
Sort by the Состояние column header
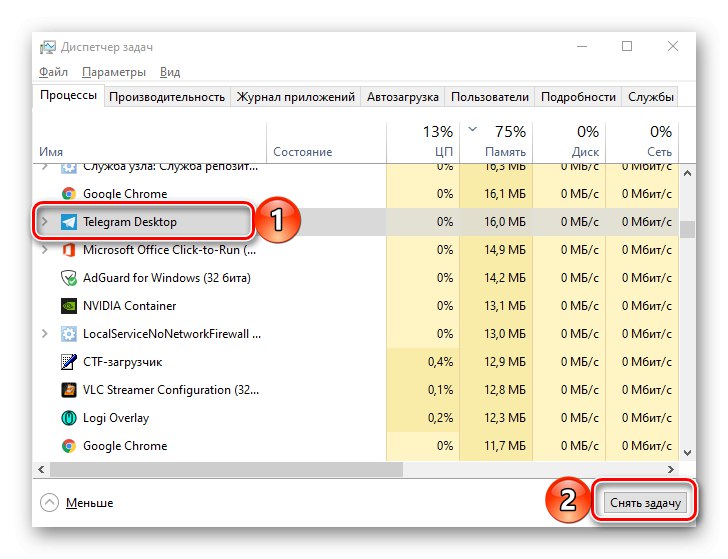(x=326, y=142)
